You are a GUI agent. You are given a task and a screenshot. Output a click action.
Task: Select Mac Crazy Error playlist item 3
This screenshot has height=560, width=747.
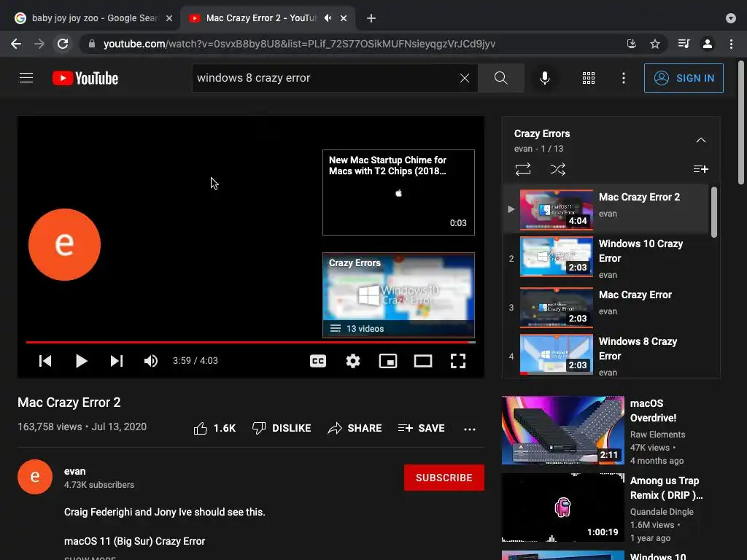(606, 307)
